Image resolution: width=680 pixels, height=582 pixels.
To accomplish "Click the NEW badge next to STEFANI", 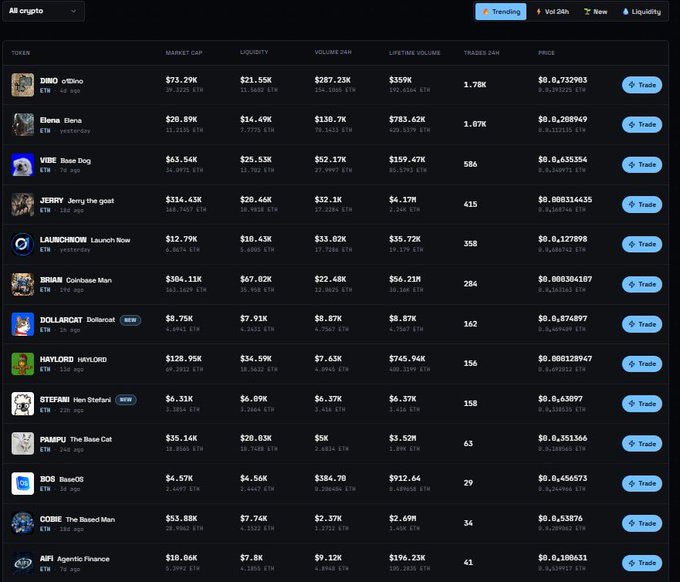I will pyautogui.click(x=126, y=400).
